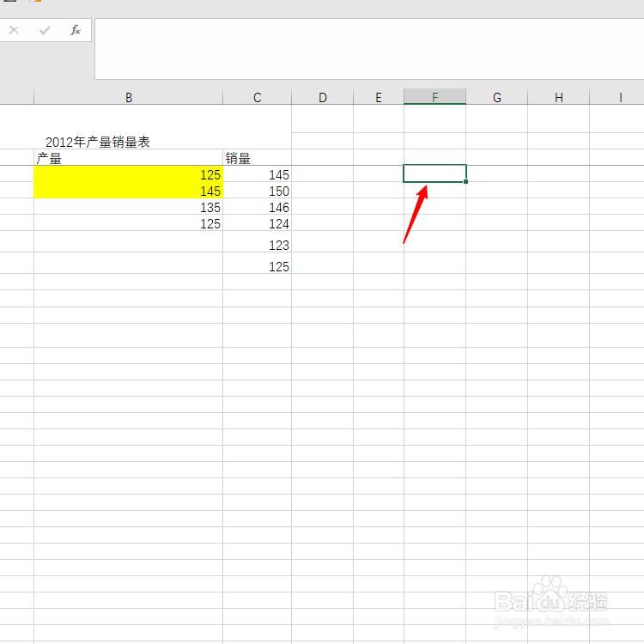Image resolution: width=644 pixels, height=644 pixels.
Task: Select yellow cell with value 125
Action: coord(128,174)
